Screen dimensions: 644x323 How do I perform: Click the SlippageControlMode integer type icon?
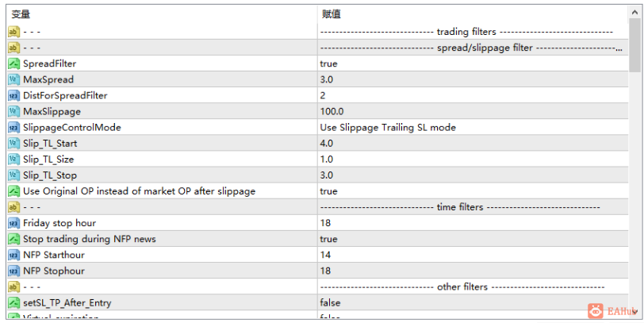click(x=13, y=128)
